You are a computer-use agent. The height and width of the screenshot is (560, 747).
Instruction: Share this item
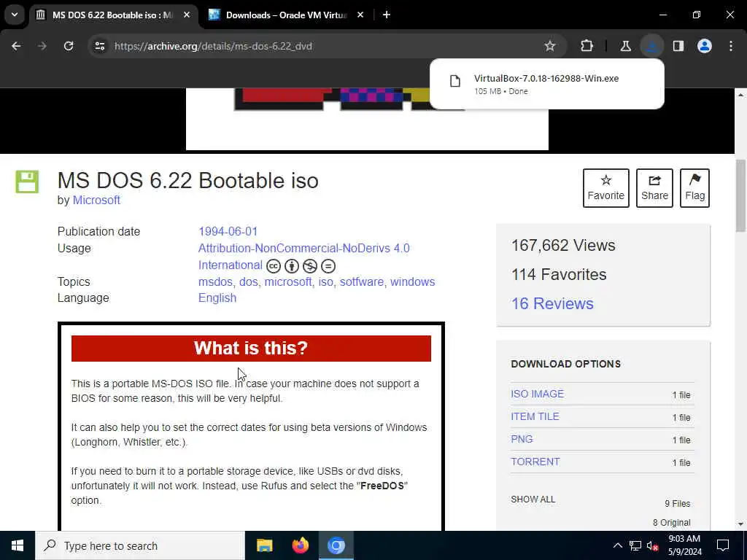654,187
